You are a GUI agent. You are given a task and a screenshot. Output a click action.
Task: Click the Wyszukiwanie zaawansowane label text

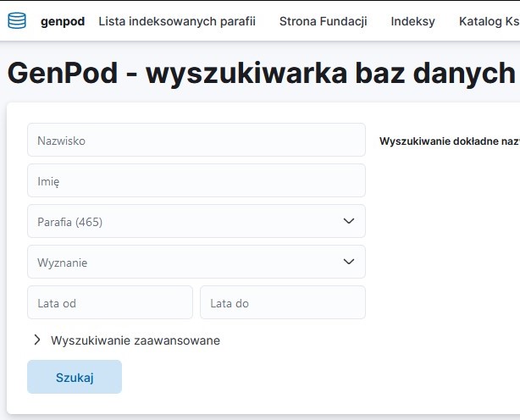click(x=136, y=340)
